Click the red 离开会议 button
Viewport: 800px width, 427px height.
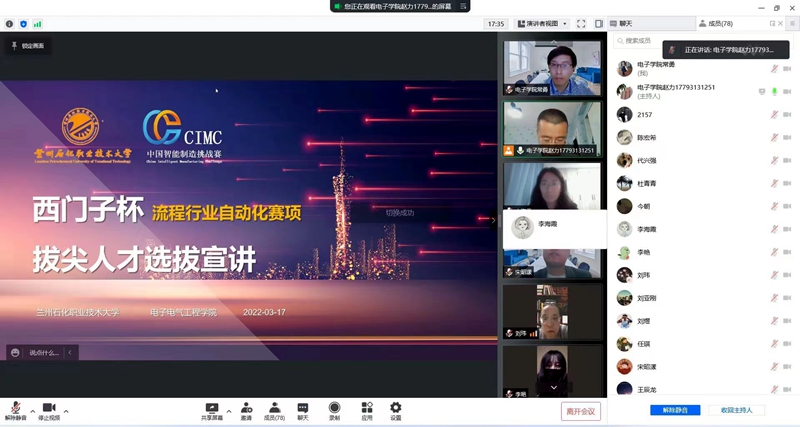[581, 411]
